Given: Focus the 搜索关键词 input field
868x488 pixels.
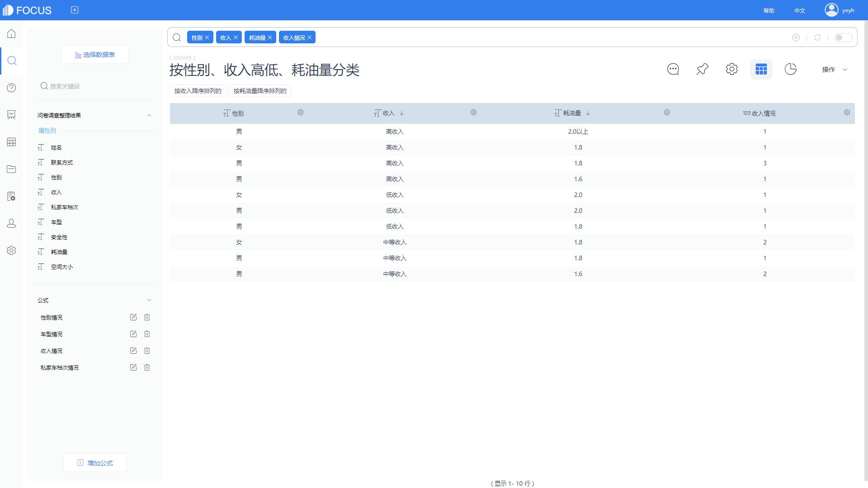Looking at the screenshot, I should pos(90,86).
